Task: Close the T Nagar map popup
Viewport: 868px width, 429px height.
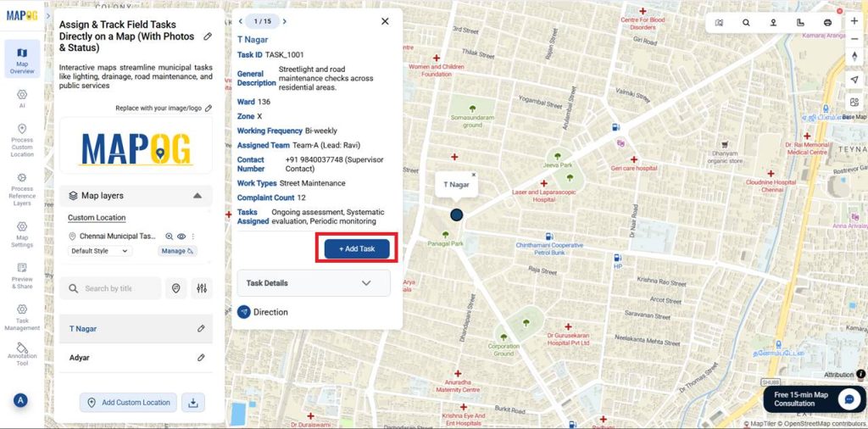Action: click(x=473, y=175)
